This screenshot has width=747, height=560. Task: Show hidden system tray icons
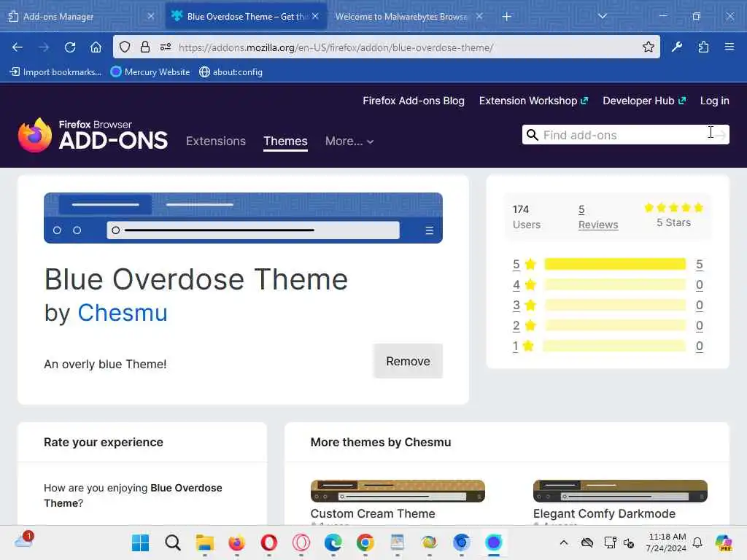click(564, 542)
